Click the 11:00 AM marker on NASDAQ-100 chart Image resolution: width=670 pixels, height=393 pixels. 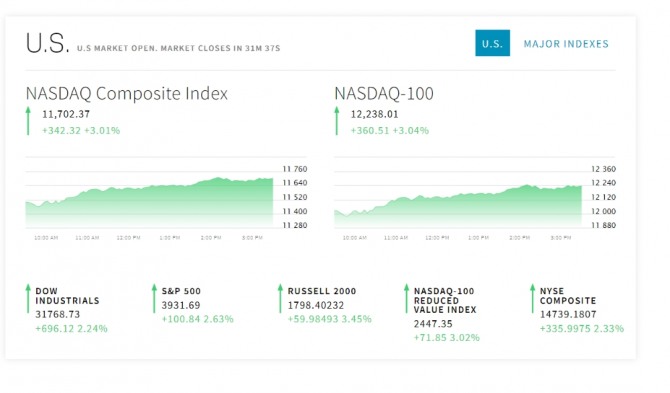click(396, 238)
